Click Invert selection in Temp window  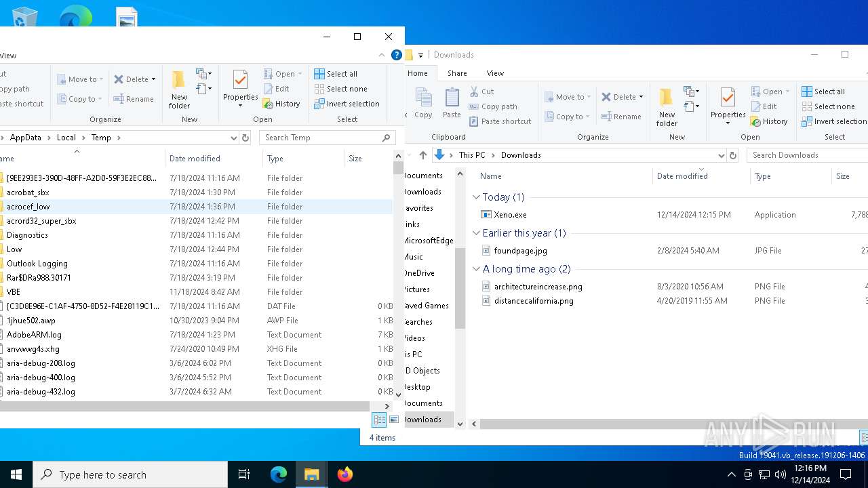[347, 104]
